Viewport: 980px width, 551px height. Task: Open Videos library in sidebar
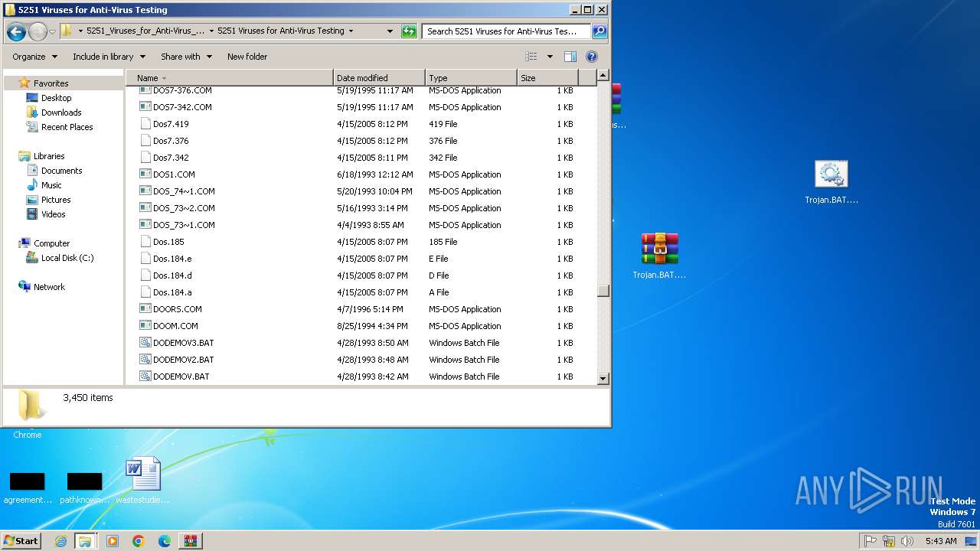click(53, 214)
